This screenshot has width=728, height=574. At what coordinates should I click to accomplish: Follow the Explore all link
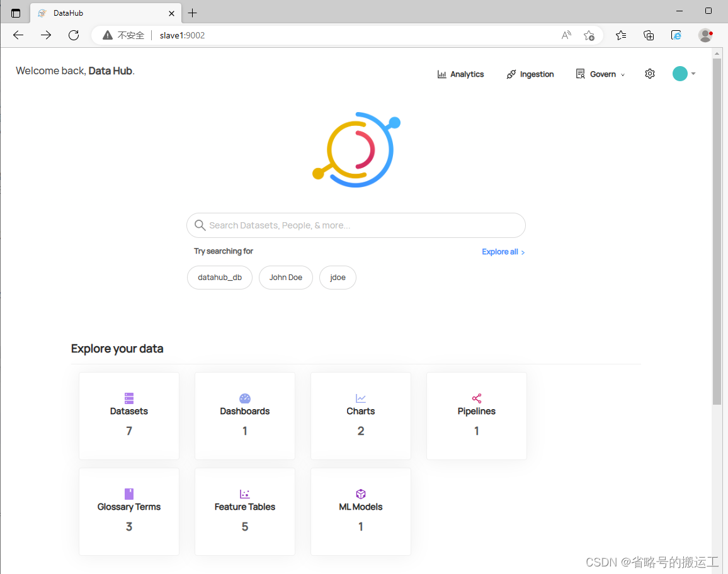(503, 252)
